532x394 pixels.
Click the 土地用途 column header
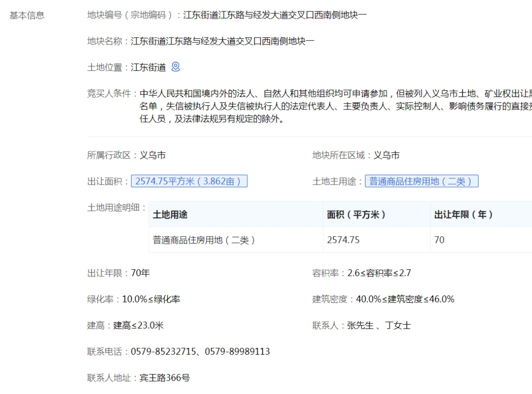(x=235, y=214)
